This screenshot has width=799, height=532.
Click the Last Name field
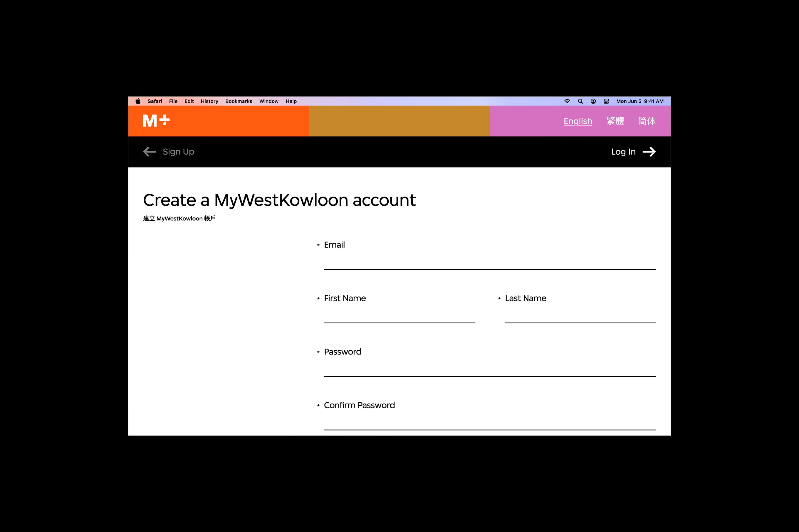pyautogui.click(x=580, y=315)
